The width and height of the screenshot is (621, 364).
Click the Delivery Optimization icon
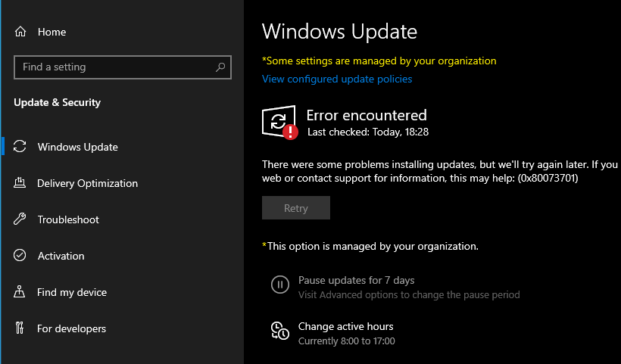coord(20,183)
